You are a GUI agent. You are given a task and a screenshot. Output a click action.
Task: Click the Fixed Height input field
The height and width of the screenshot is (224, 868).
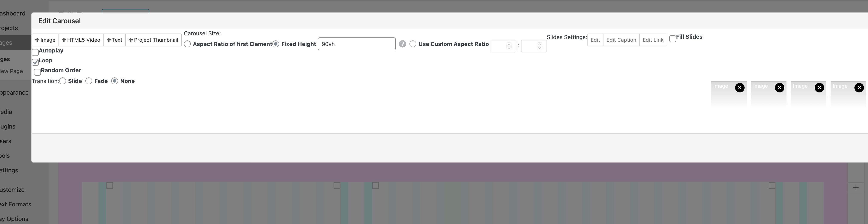point(357,44)
